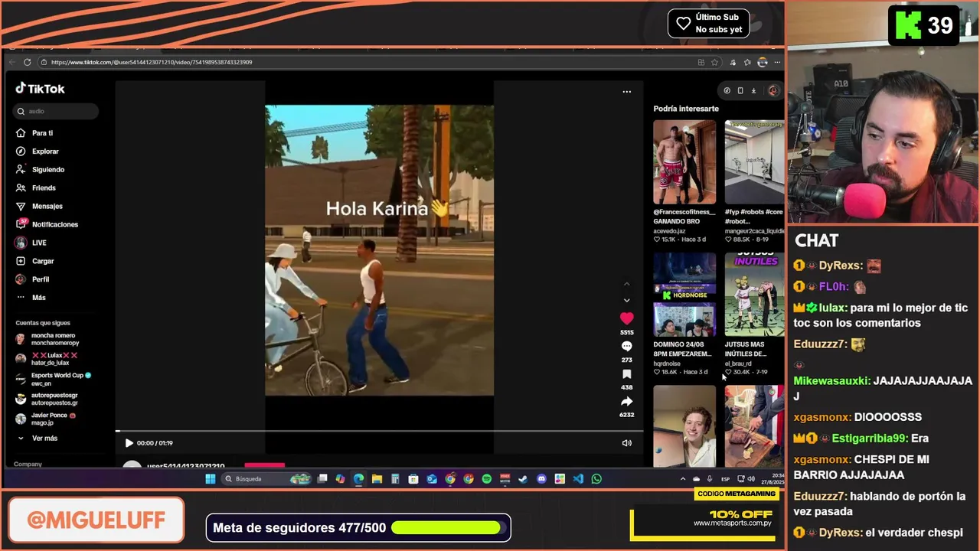980x551 pixels.
Task: Open Outlook from the taskbar
Action: pos(431,479)
